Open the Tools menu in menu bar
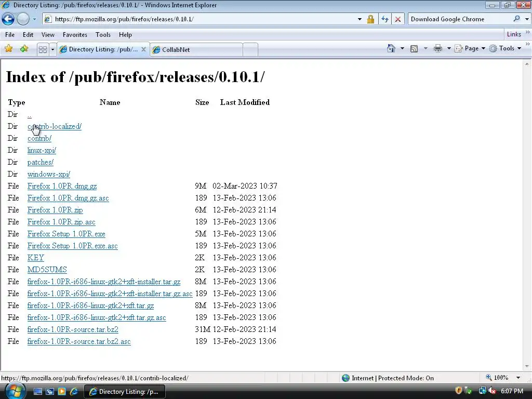This screenshot has width=532, height=399. point(103,35)
